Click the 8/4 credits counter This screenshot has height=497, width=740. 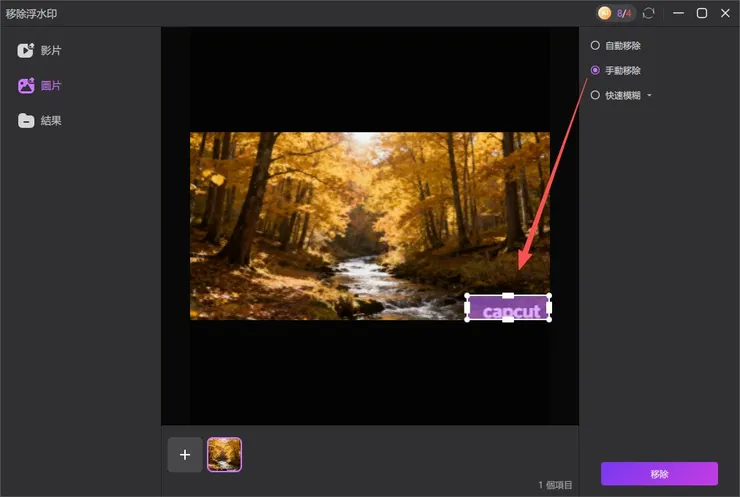[x=624, y=14]
